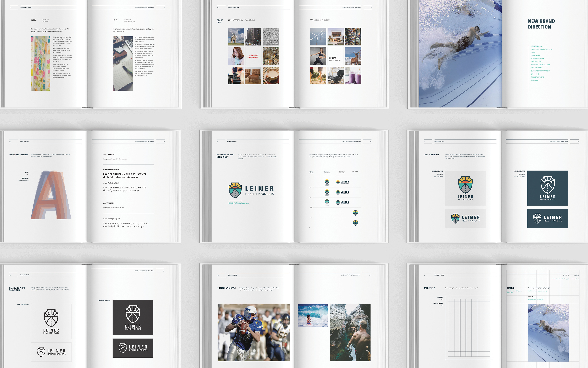Click the BLACK BACKGROUND label
The image size is (588, 368).
[x=104, y=301]
